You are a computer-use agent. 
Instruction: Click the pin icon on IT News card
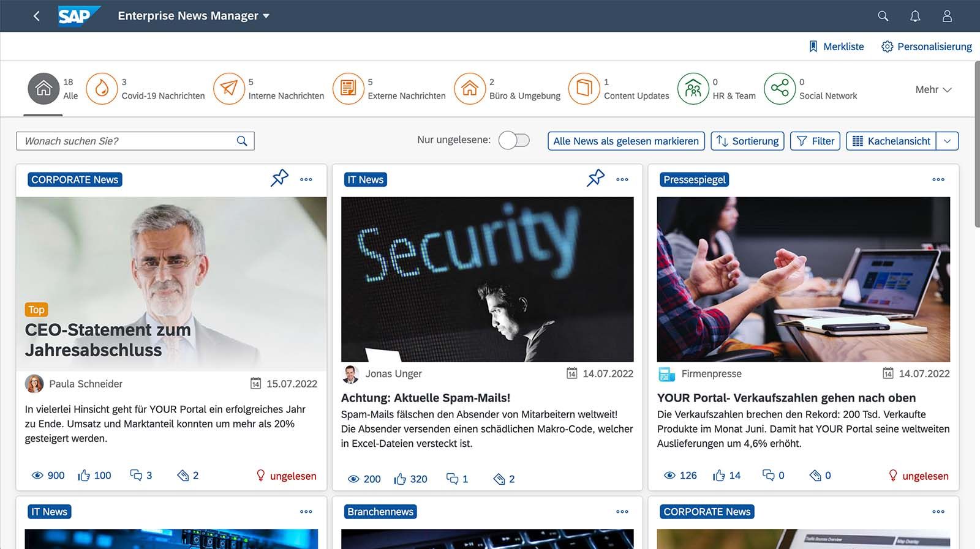[595, 178]
